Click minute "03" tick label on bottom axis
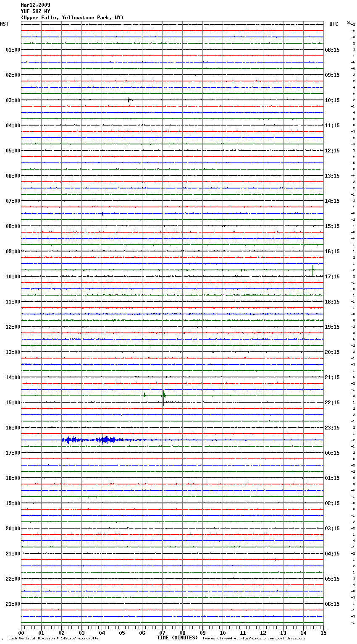The height and width of the screenshot is (644, 357). pos(81,633)
